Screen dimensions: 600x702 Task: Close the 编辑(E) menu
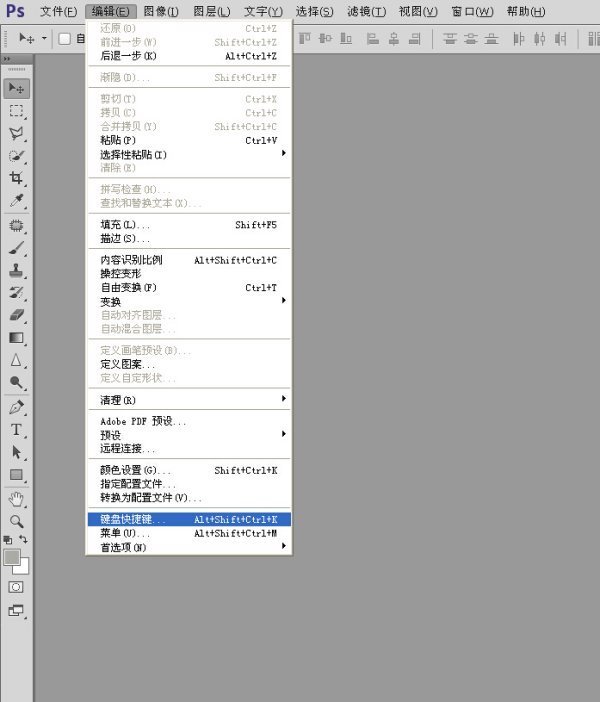click(110, 12)
